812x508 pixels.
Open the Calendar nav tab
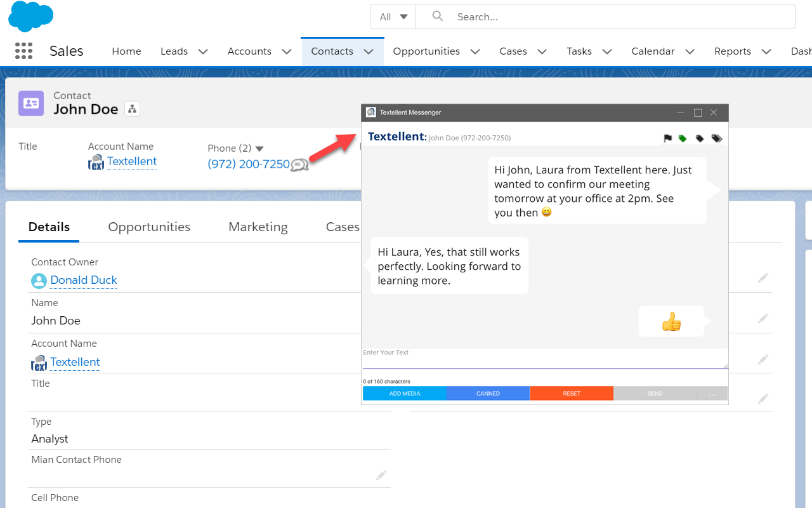click(x=653, y=51)
